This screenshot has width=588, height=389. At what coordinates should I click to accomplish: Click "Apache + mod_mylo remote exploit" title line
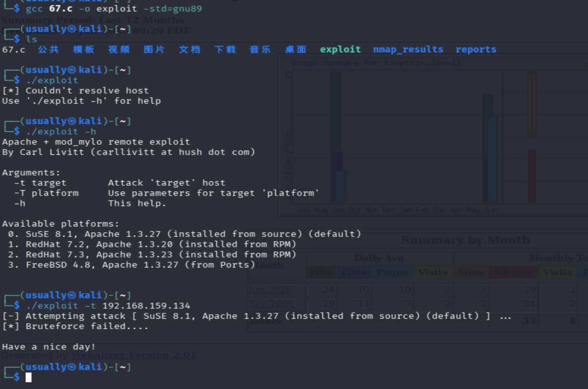[x=96, y=142]
